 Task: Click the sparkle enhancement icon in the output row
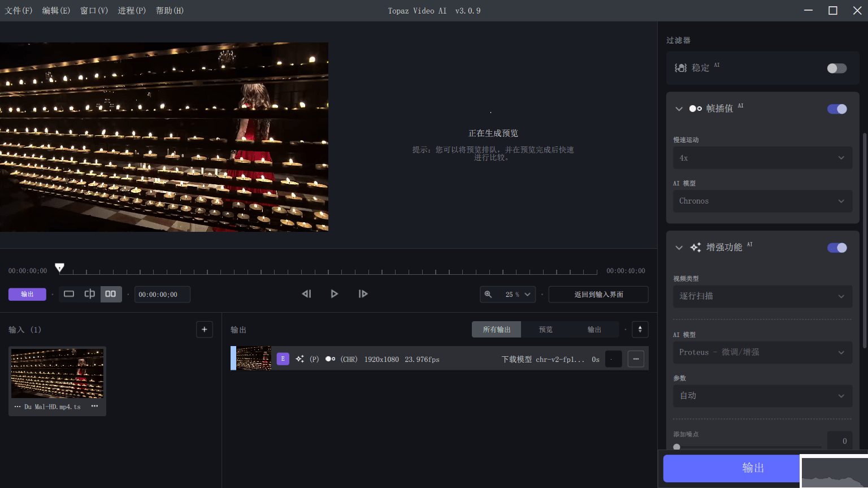300,359
